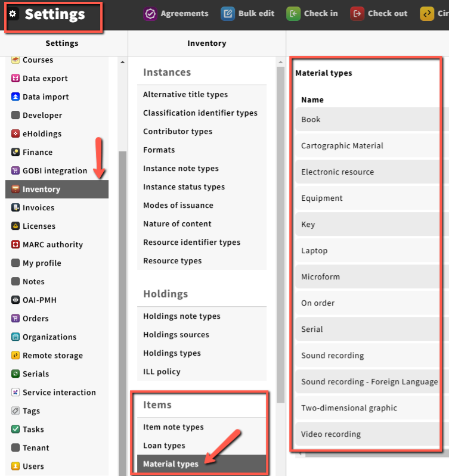Go to Item note types
The width and height of the screenshot is (449, 476).
(x=173, y=427)
